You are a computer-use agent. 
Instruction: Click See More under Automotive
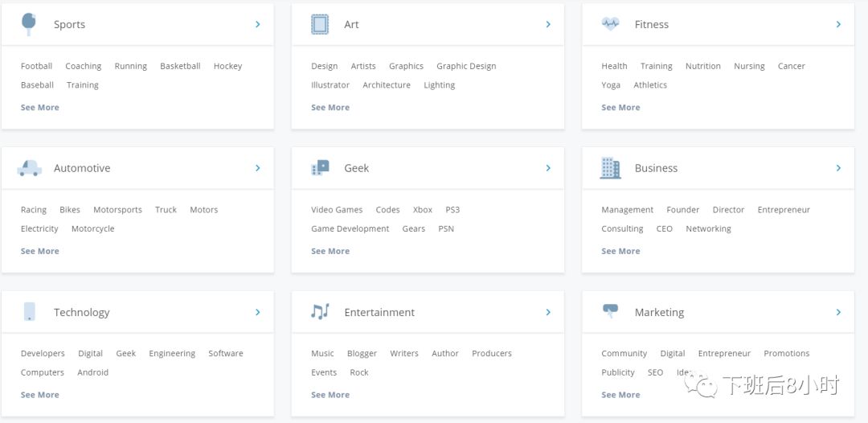point(40,251)
